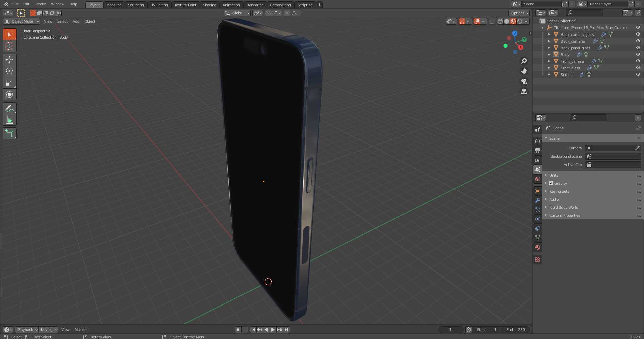Open the timeline Marker menu
The width and height of the screenshot is (644, 339).
click(80, 330)
